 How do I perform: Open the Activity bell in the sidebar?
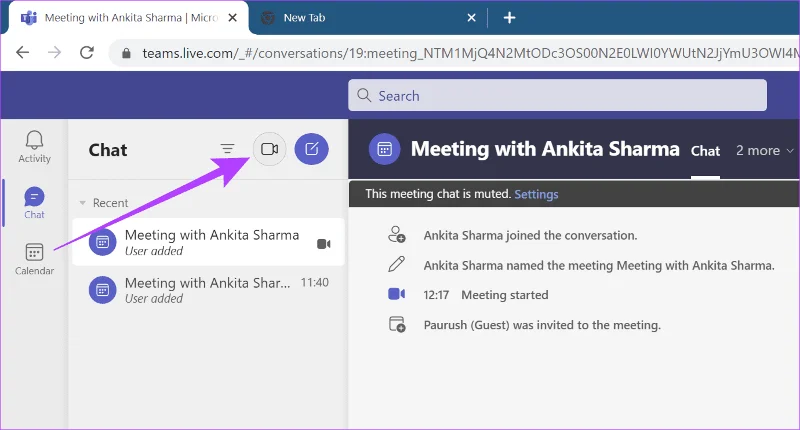34,147
